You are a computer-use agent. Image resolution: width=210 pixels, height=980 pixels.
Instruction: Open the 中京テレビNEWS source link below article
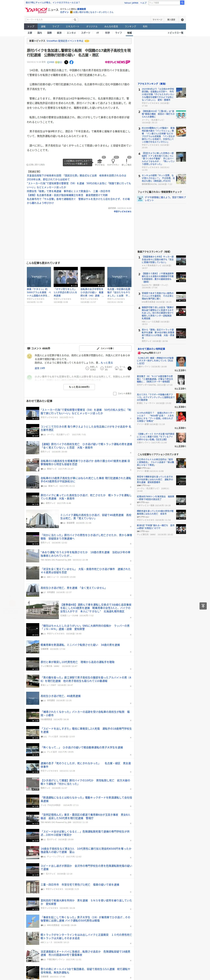[x=122, y=212]
